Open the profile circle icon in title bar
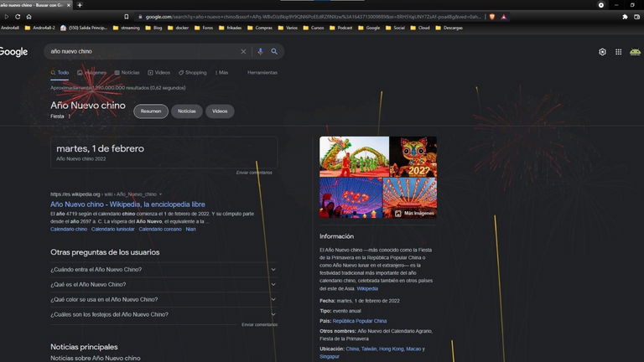The image size is (644, 362). (x=601, y=5)
